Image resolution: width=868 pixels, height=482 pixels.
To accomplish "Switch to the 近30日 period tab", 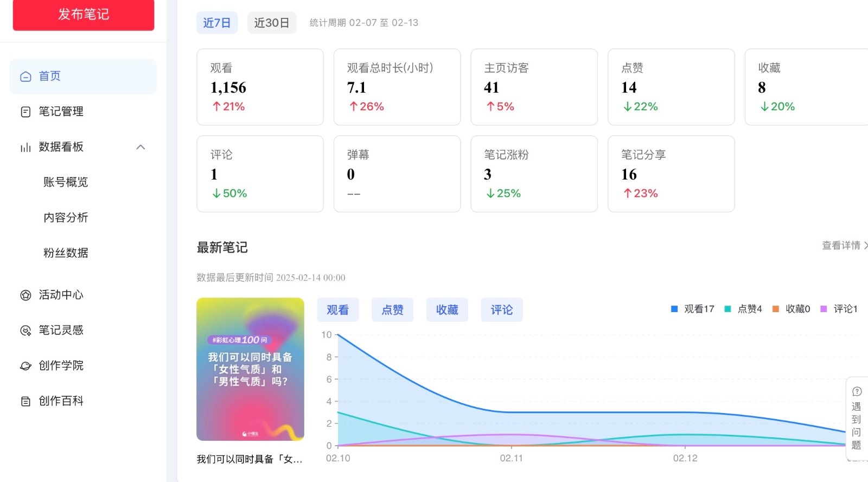I will click(x=271, y=23).
